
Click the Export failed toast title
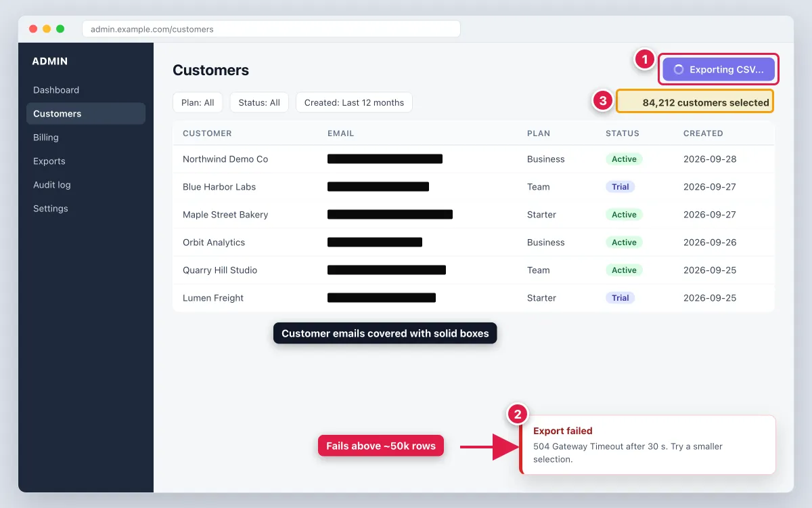(563, 431)
